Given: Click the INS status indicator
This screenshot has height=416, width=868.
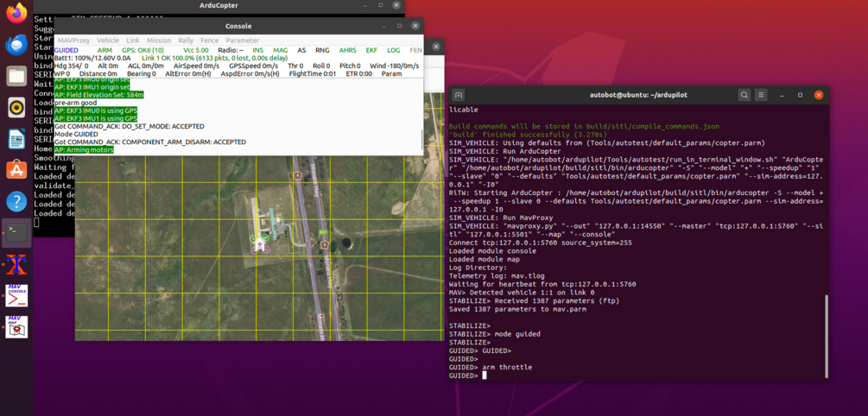Looking at the screenshot, I should (258, 50).
